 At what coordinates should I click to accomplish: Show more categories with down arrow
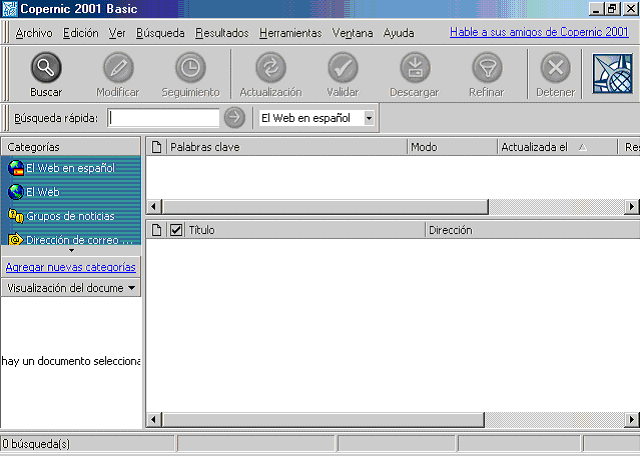pyautogui.click(x=71, y=250)
